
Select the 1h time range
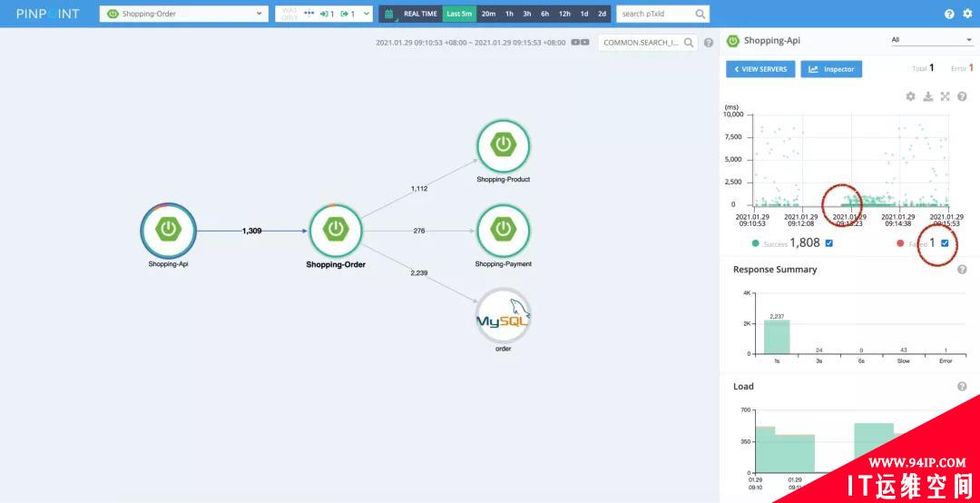pyautogui.click(x=509, y=14)
